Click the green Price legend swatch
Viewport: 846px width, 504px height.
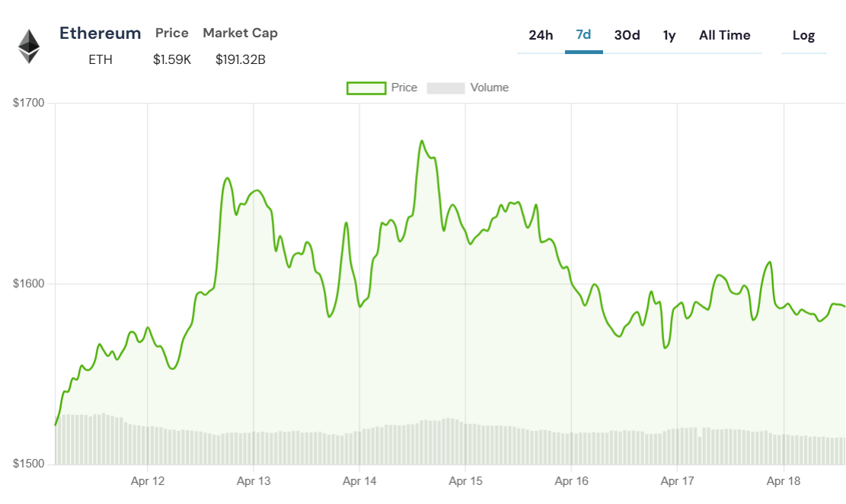click(x=366, y=88)
